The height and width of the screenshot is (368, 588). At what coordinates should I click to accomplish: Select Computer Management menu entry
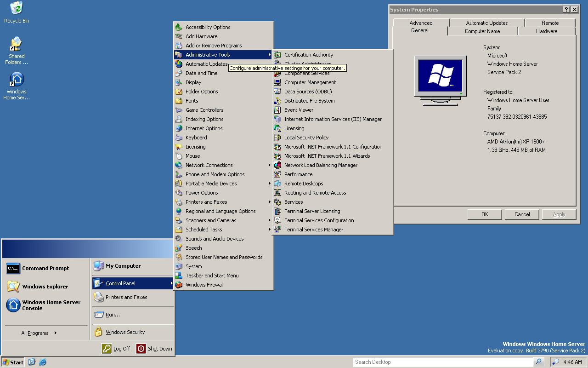coord(310,82)
